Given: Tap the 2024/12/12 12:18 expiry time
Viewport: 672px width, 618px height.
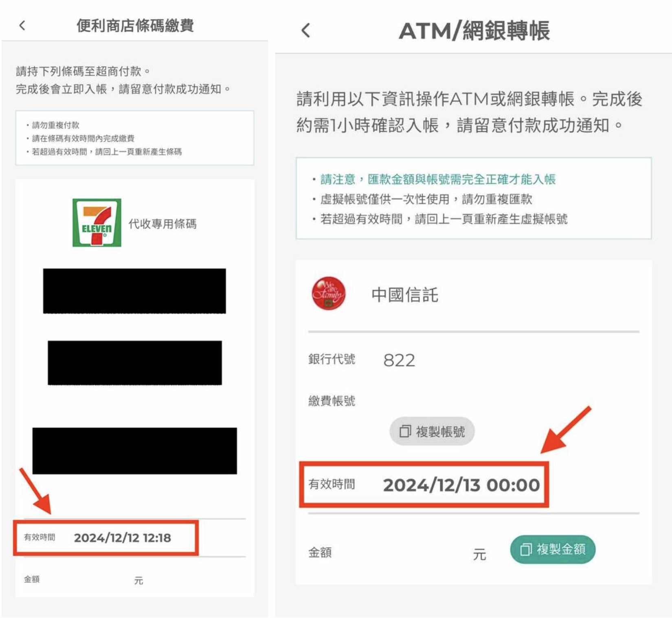Looking at the screenshot, I should pos(122,538).
